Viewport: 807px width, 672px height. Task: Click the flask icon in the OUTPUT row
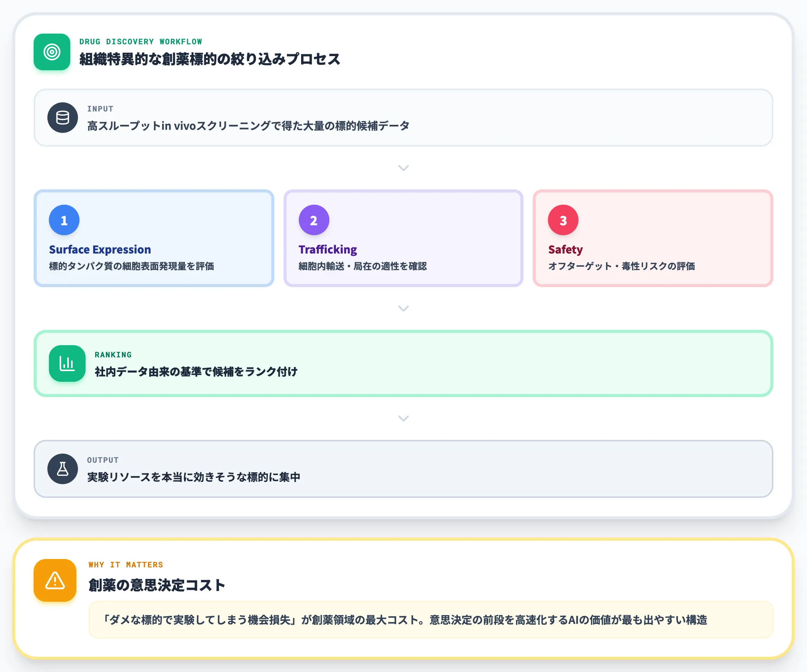pyautogui.click(x=63, y=469)
